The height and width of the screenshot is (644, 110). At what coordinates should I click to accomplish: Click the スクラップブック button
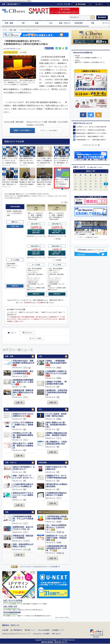11,52
